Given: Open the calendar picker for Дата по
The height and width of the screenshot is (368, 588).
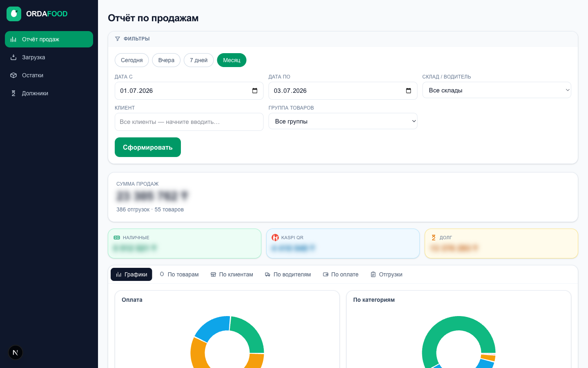Looking at the screenshot, I should point(408,91).
